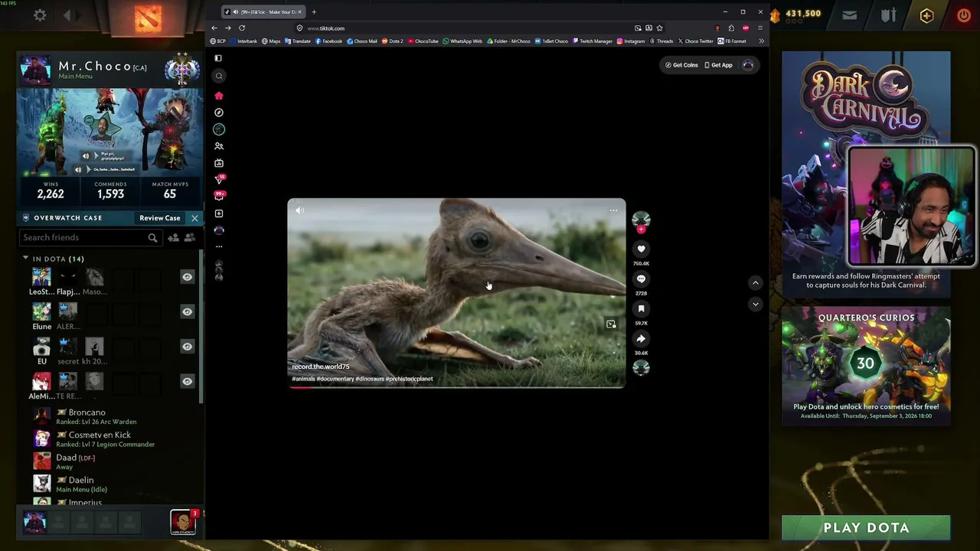This screenshot has height=551, width=980.
Task: Open the TikTok search icon
Action: (x=219, y=76)
